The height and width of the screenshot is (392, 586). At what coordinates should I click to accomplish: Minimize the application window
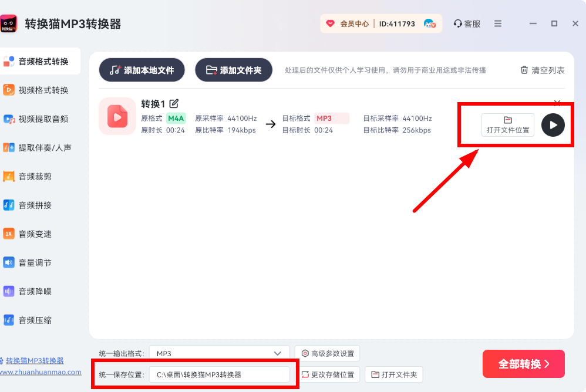click(533, 23)
